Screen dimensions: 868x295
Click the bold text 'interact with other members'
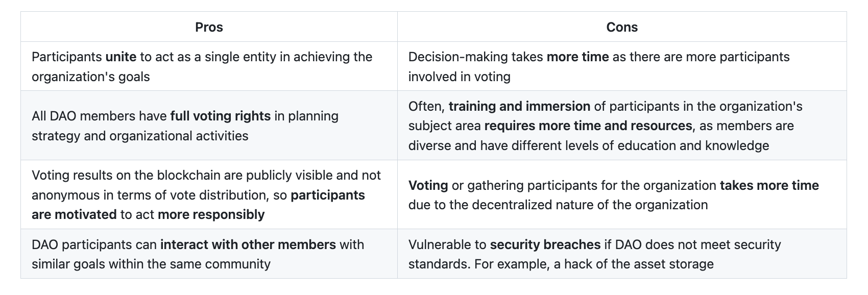click(248, 244)
